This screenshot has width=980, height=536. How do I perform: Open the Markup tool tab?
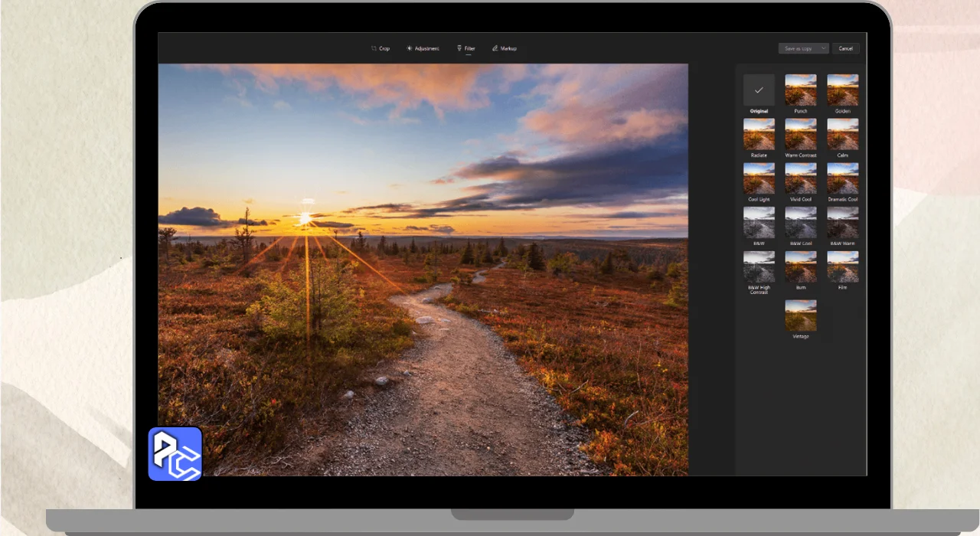505,48
